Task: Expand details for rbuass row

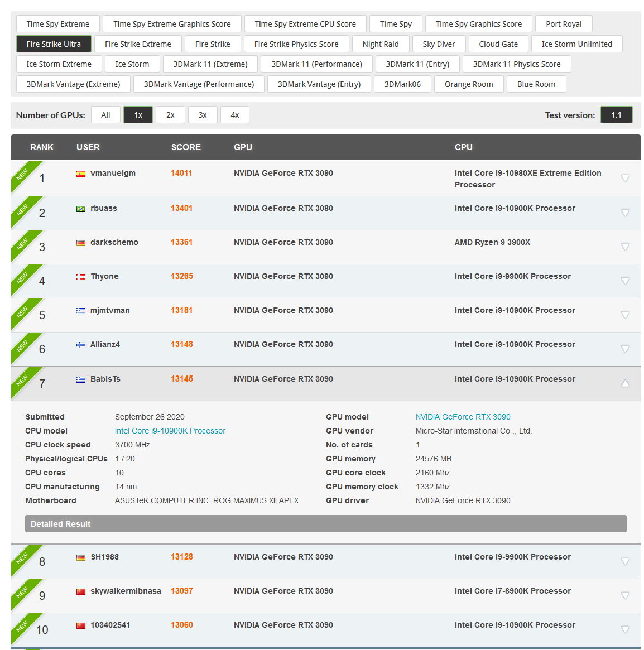Action: point(625,213)
